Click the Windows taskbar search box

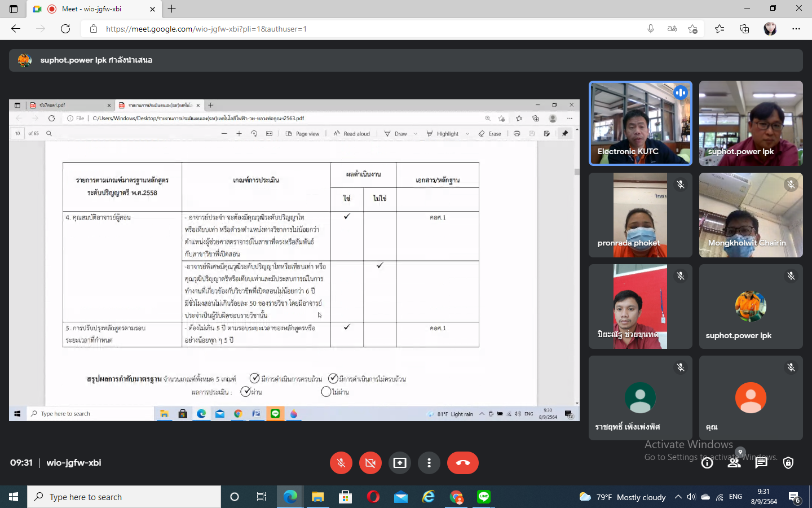click(x=124, y=497)
